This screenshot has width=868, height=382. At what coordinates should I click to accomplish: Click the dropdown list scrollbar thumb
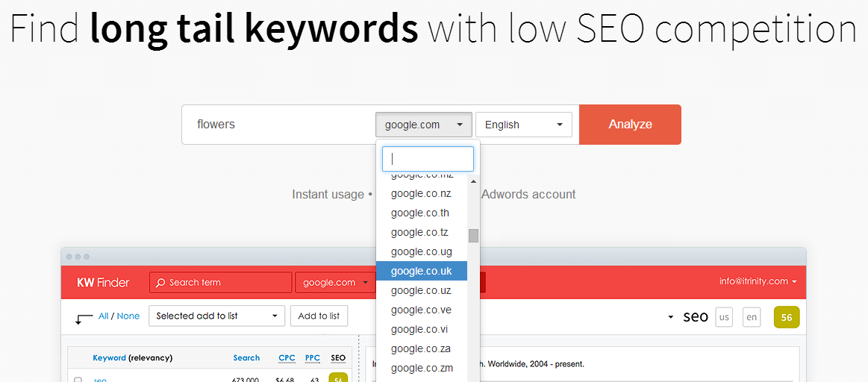(473, 236)
